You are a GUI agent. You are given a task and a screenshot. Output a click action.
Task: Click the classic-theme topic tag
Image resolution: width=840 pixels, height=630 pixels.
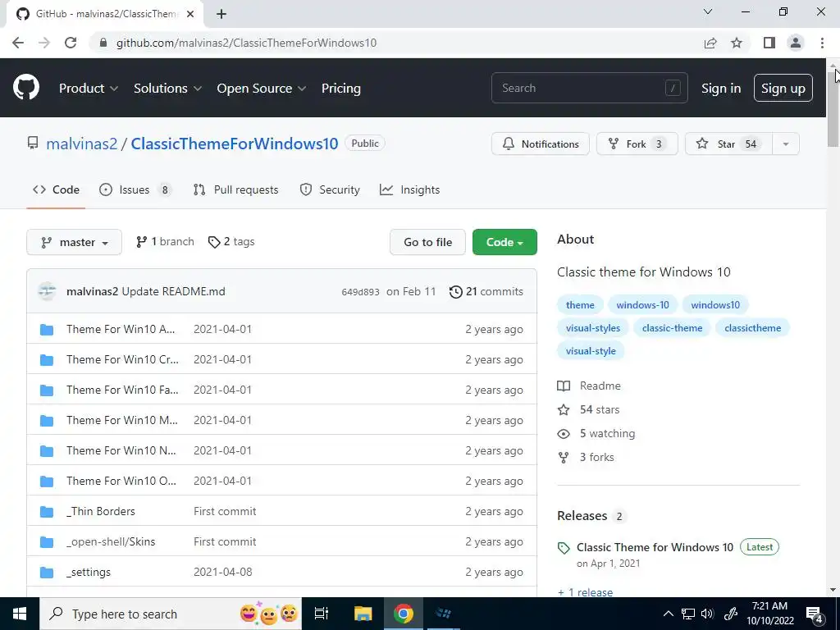click(x=673, y=328)
